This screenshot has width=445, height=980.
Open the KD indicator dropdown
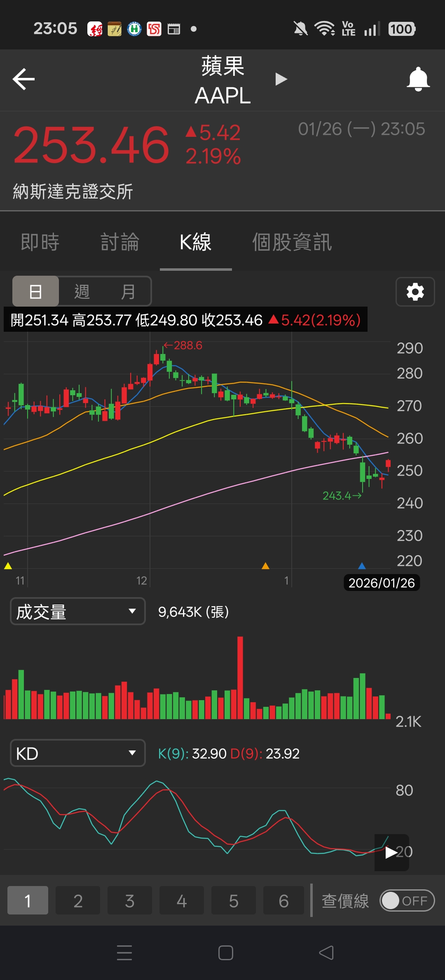(x=77, y=753)
